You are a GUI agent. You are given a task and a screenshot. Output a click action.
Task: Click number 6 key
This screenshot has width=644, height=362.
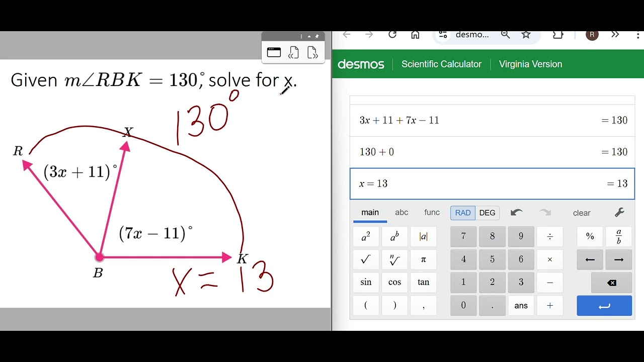521,259
